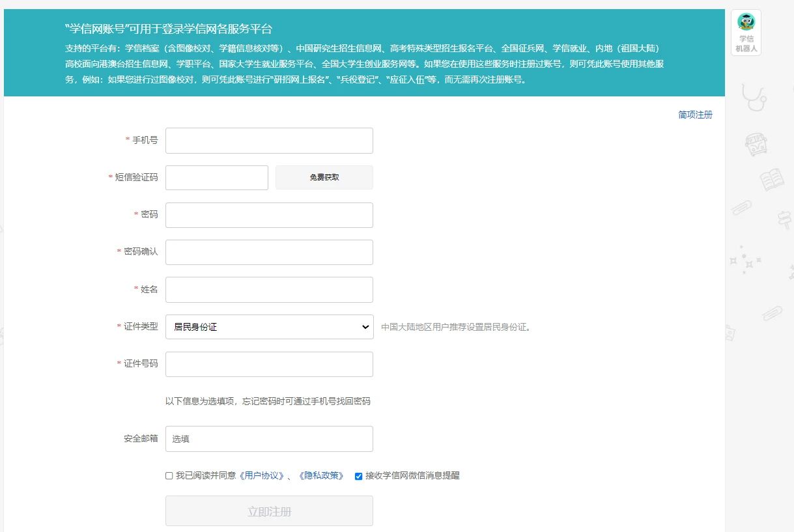Click the banner heading “学信网账号”可用于登录学信网各服务平台

coord(169,29)
